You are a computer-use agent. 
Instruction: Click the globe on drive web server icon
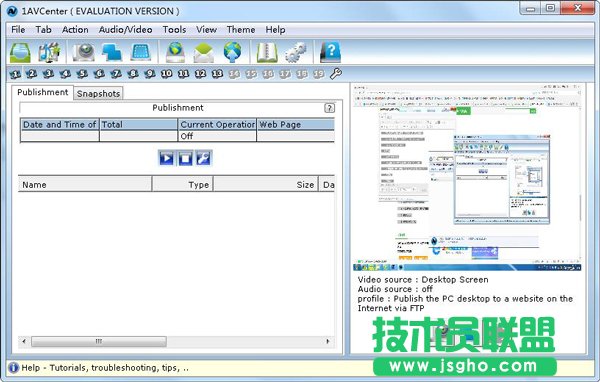175,52
